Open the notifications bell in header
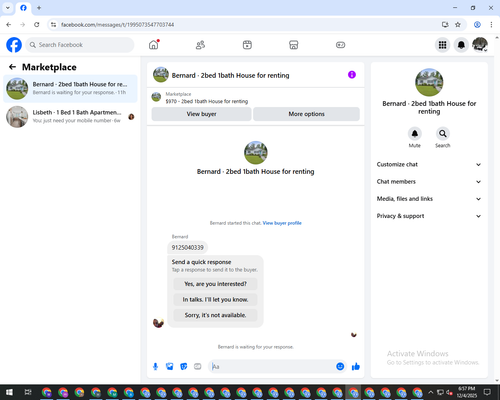 (461, 45)
